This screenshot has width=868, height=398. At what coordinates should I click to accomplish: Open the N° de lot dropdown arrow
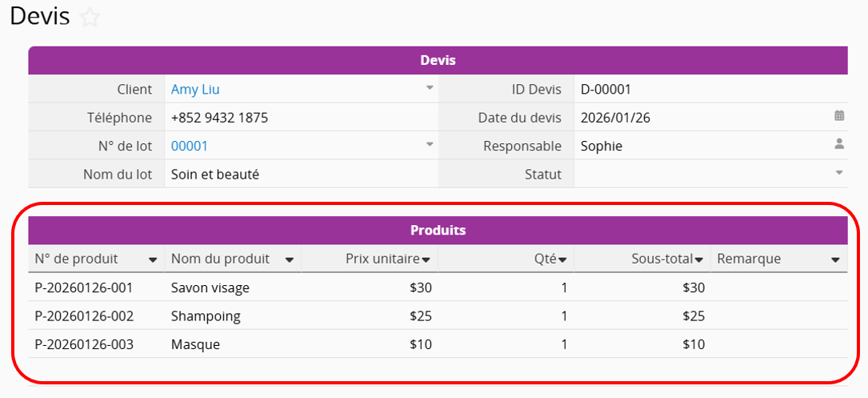(x=430, y=145)
